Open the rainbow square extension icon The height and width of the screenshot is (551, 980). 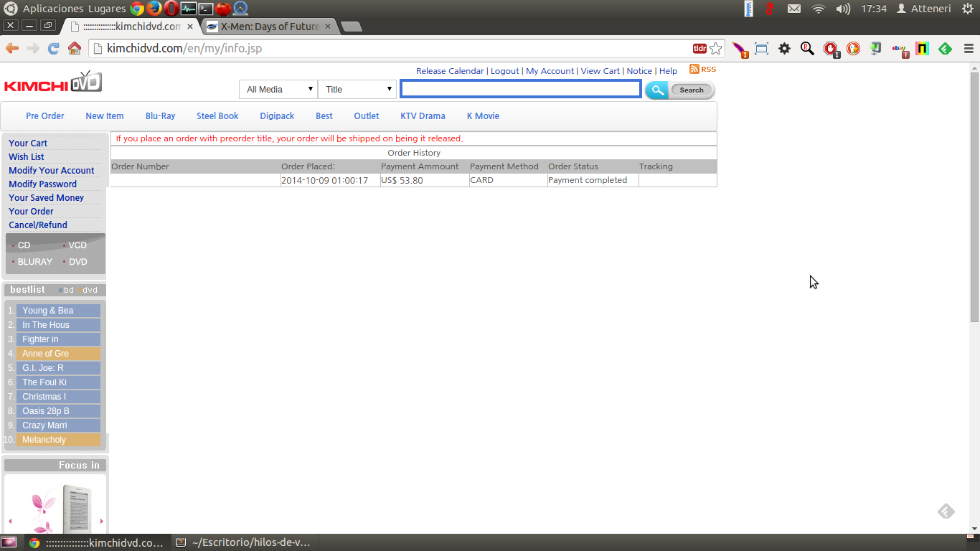click(923, 49)
